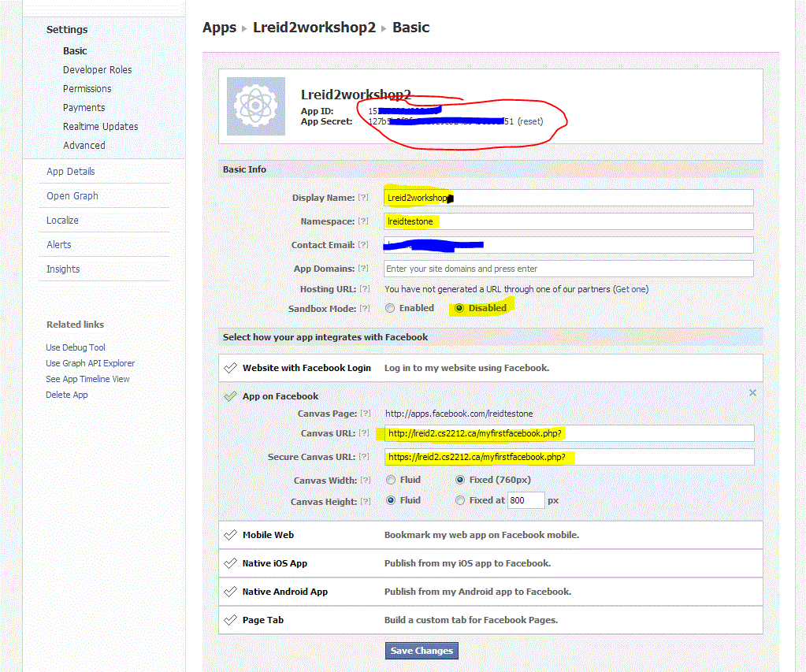The height and width of the screenshot is (672, 806).
Task: Collapse the App on Facebook section header
Action: coord(280,396)
